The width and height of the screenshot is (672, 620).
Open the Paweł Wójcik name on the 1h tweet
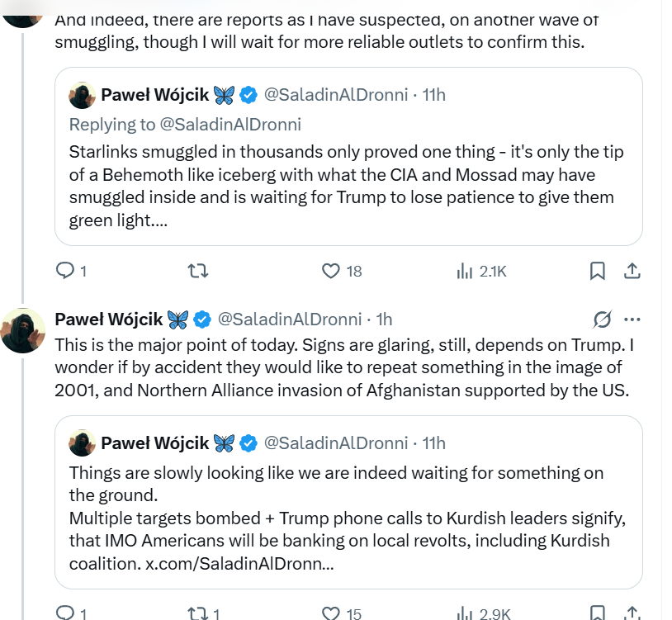pos(109,319)
